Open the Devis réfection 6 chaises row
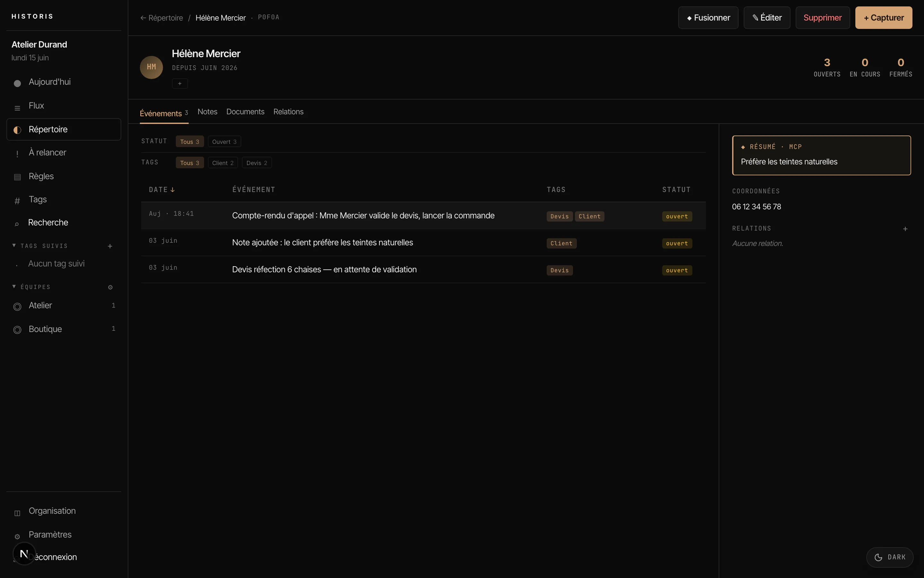This screenshot has height=578, width=924. coord(423,269)
